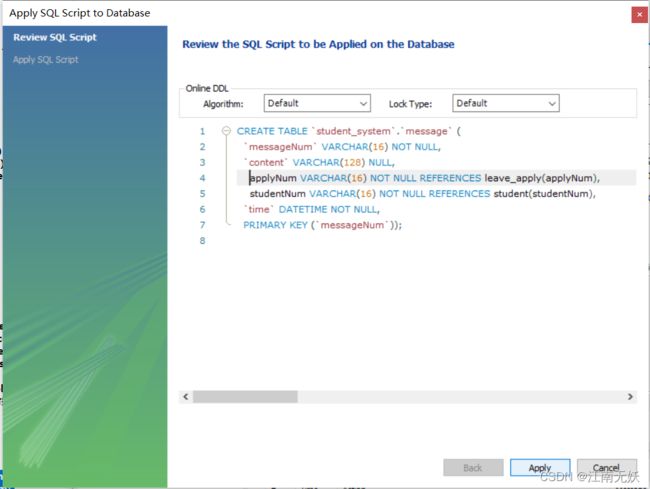This screenshot has width=650, height=489.
Task: Click the Online DDL group label
Action: click(x=207, y=88)
